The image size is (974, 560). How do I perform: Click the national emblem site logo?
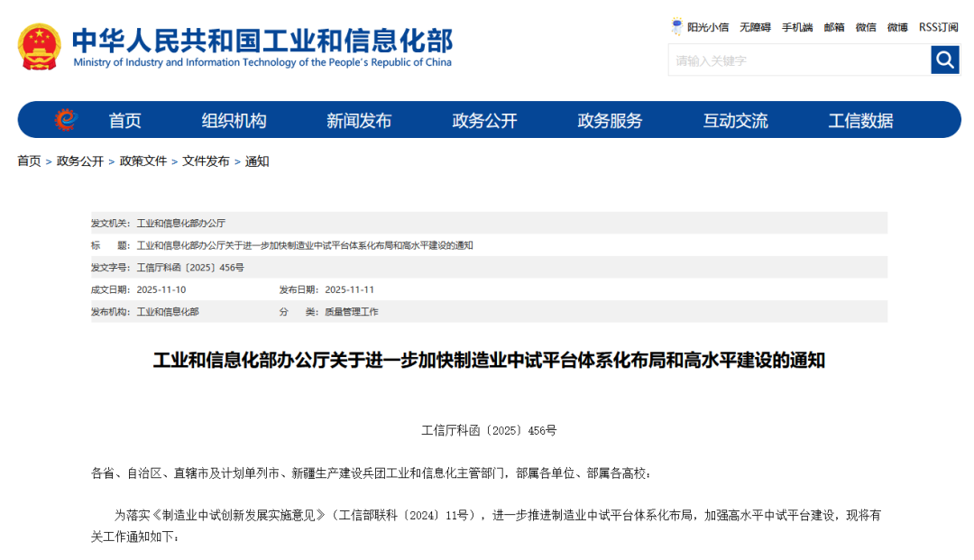pos(38,45)
